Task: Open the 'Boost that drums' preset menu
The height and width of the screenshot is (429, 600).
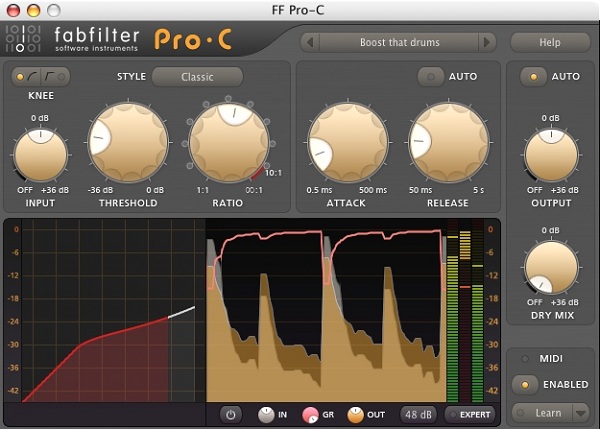Action: [399, 42]
